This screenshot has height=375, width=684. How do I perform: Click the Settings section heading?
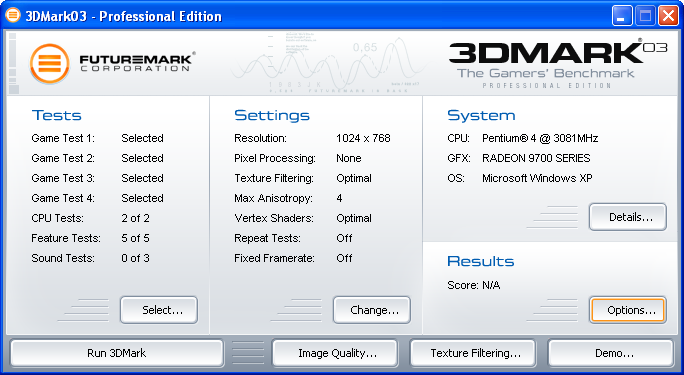point(272,115)
